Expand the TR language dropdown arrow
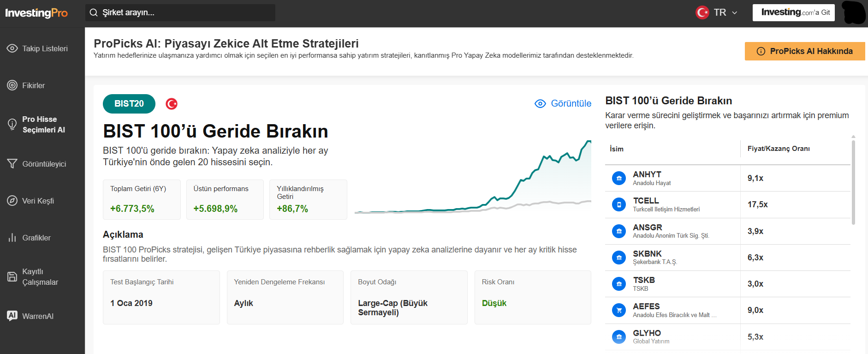Screen dimensions: 868x354 point(735,12)
